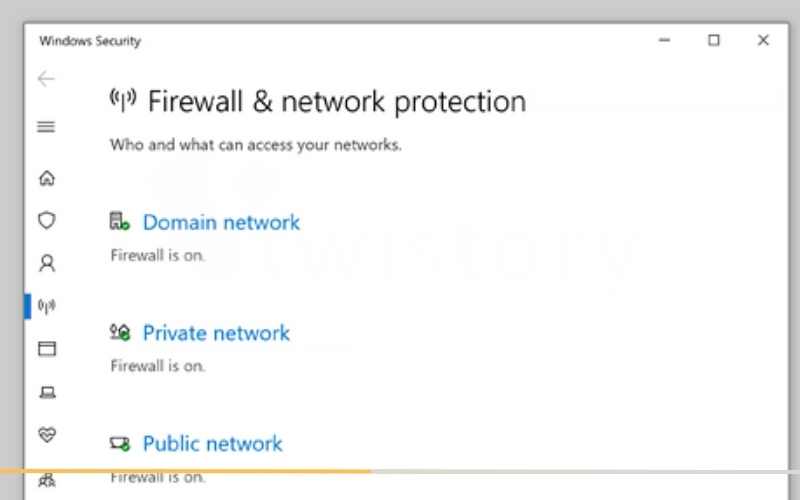Open Virus & threat protection shield icon
The height and width of the screenshot is (500, 800).
[x=46, y=220]
